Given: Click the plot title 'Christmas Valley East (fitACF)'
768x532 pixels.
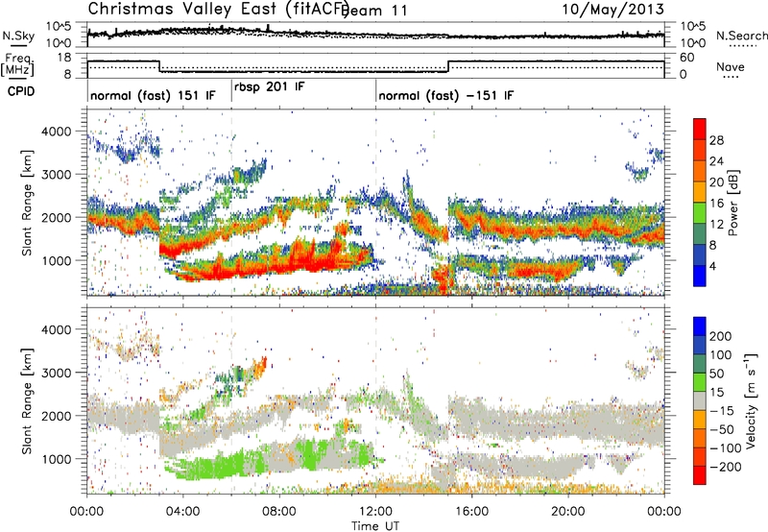Looking at the screenshot, I should (x=219, y=10).
